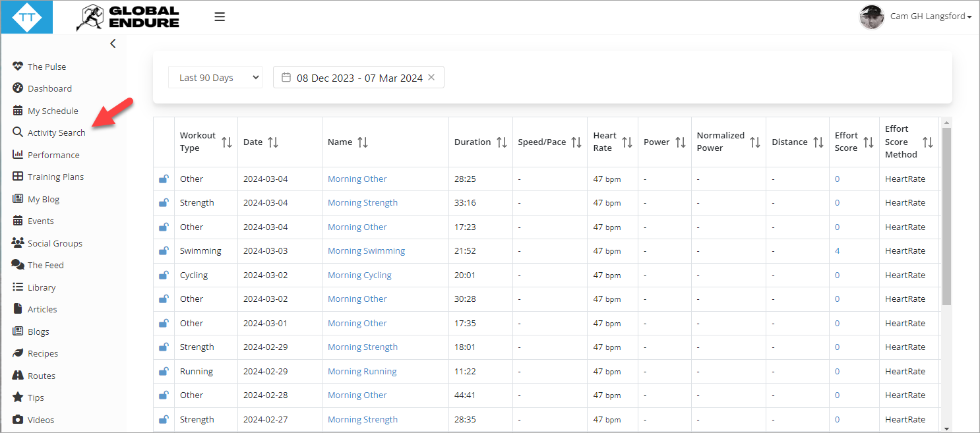Sort by Name column arrows
980x433 pixels.
[363, 142]
